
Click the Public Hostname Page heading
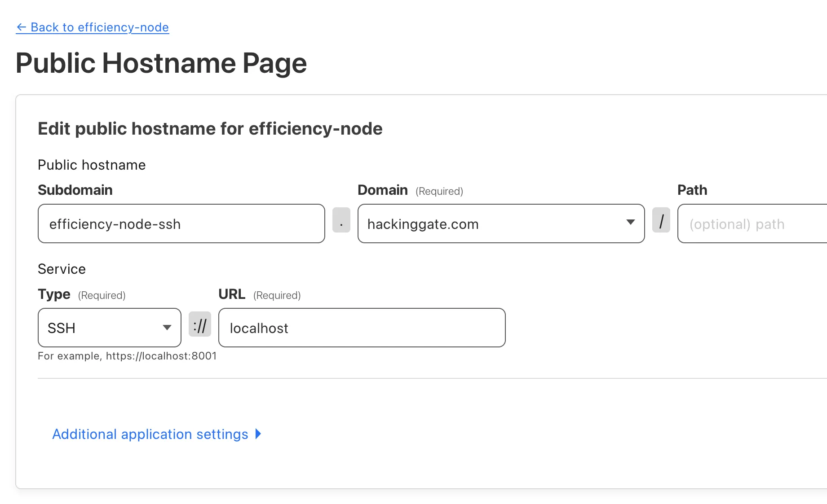(161, 63)
